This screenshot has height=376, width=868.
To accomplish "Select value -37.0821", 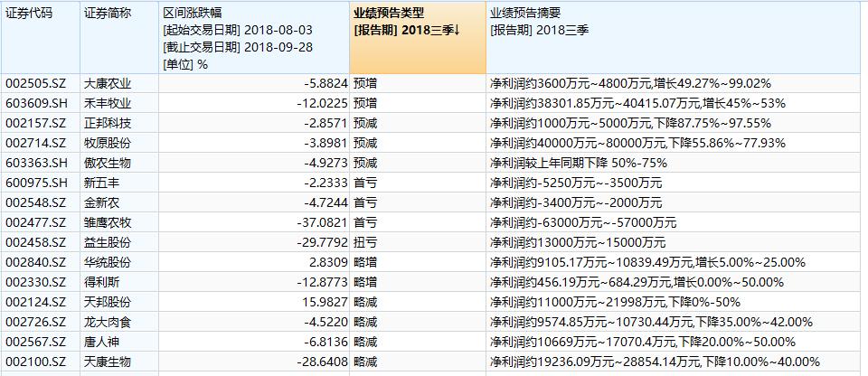I will (x=323, y=223).
